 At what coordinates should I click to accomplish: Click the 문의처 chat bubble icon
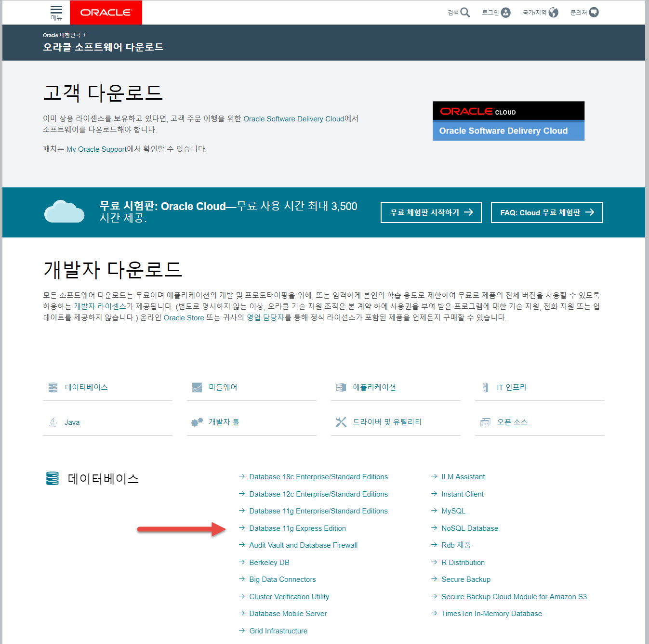(594, 13)
